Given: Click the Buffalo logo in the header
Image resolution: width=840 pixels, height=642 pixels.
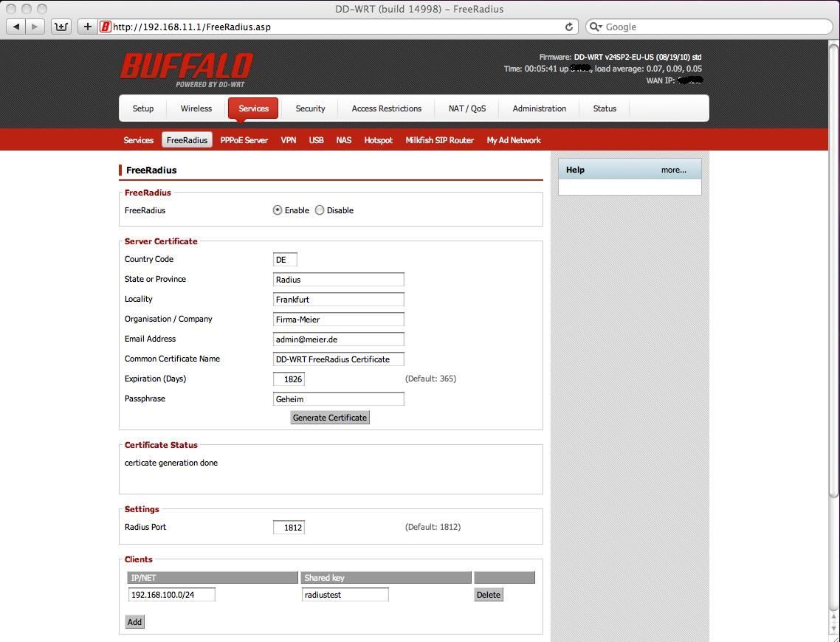Looking at the screenshot, I should (x=187, y=69).
